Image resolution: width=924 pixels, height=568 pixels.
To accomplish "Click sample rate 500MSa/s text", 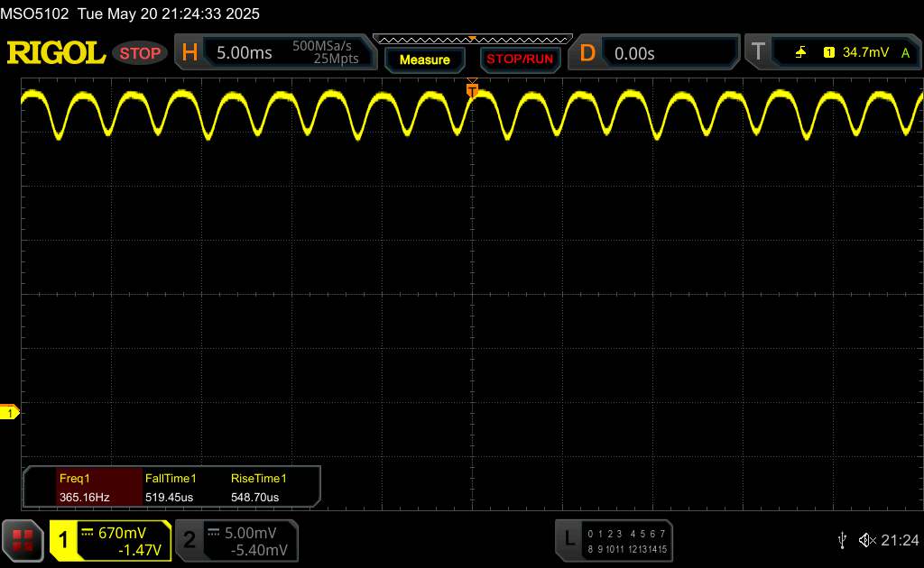I will 322,46.
